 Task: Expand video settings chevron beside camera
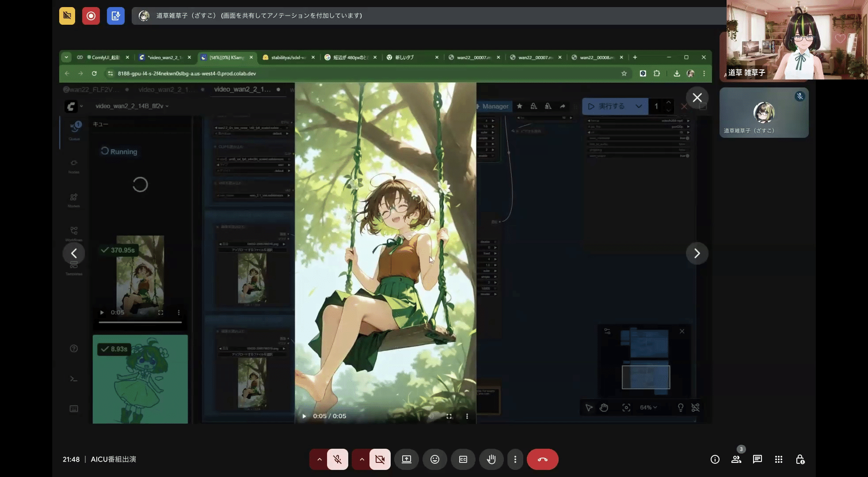(x=362, y=459)
